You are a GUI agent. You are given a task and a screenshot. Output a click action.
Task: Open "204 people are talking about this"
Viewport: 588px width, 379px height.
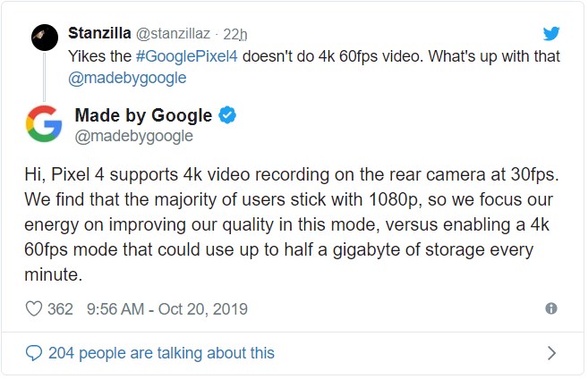coord(161,353)
